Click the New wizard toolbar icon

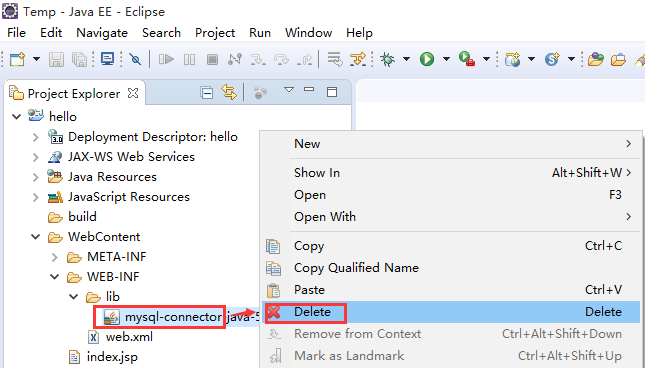point(17,60)
